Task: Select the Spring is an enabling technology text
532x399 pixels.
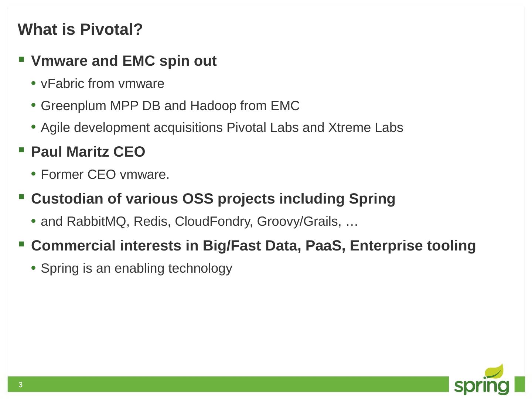Action: point(136,268)
